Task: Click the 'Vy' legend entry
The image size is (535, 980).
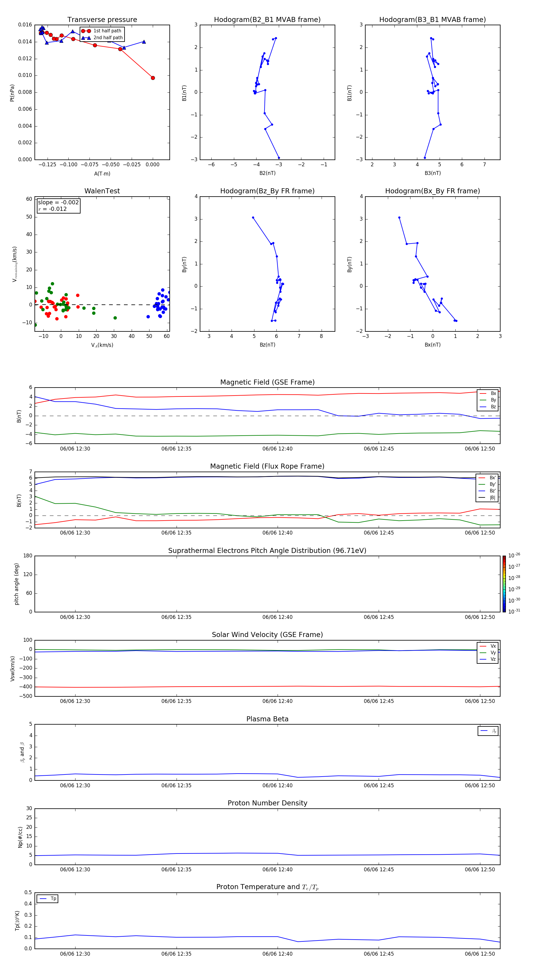Action: pos(488,653)
